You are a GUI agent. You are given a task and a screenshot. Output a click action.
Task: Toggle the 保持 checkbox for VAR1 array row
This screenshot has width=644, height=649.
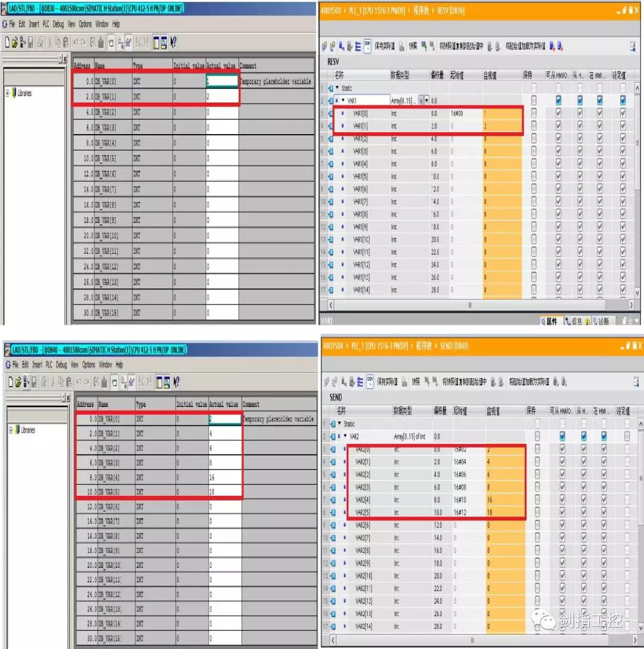(x=534, y=101)
